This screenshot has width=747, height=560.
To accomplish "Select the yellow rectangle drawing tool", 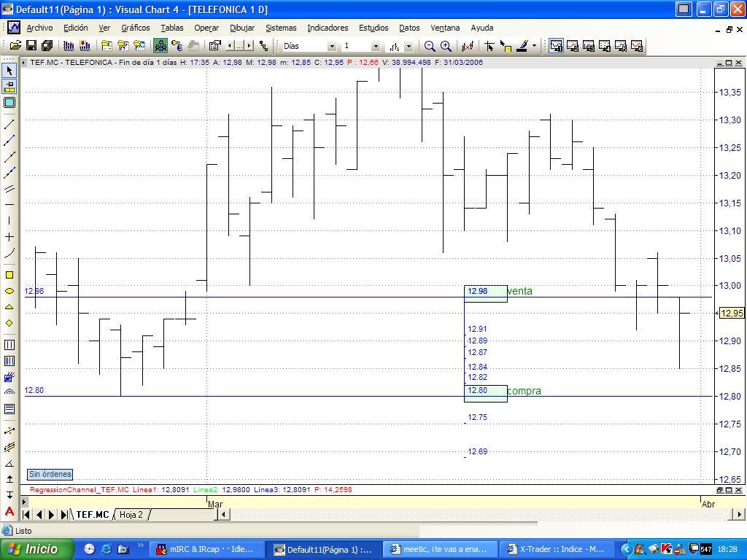I will pyautogui.click(x=9, y=275).
